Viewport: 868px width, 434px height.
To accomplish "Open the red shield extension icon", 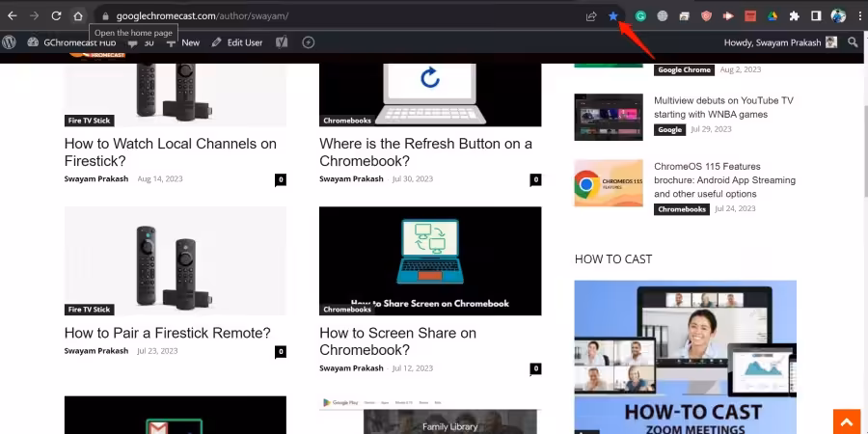I will 706,16.
